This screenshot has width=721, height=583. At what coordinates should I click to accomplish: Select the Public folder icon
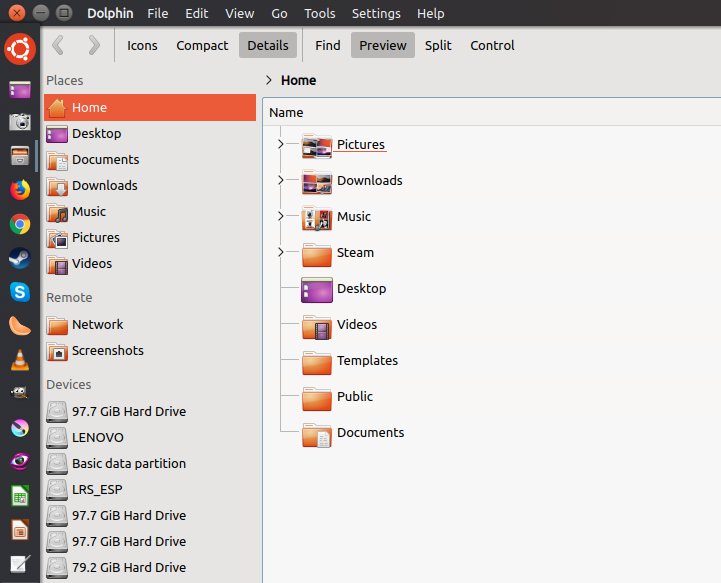317,398
